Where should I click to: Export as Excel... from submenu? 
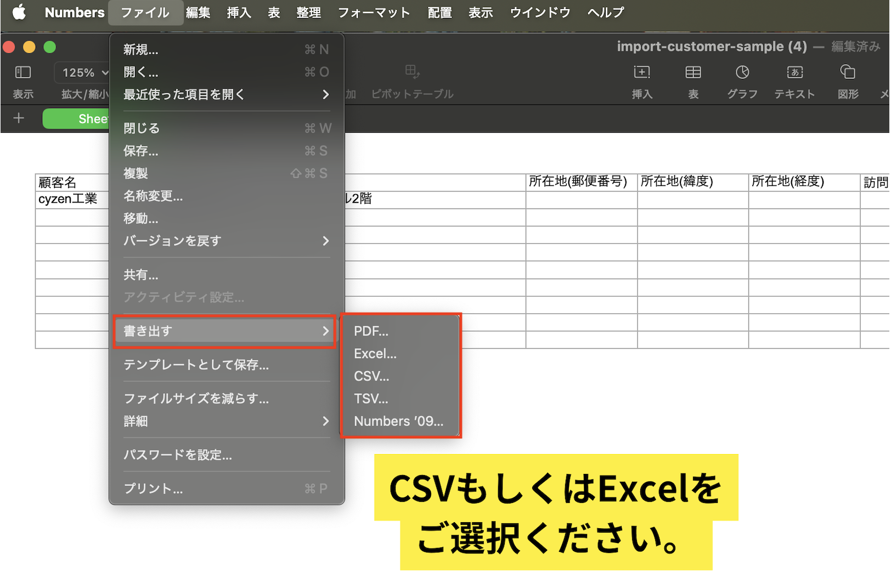coord(401,354)
